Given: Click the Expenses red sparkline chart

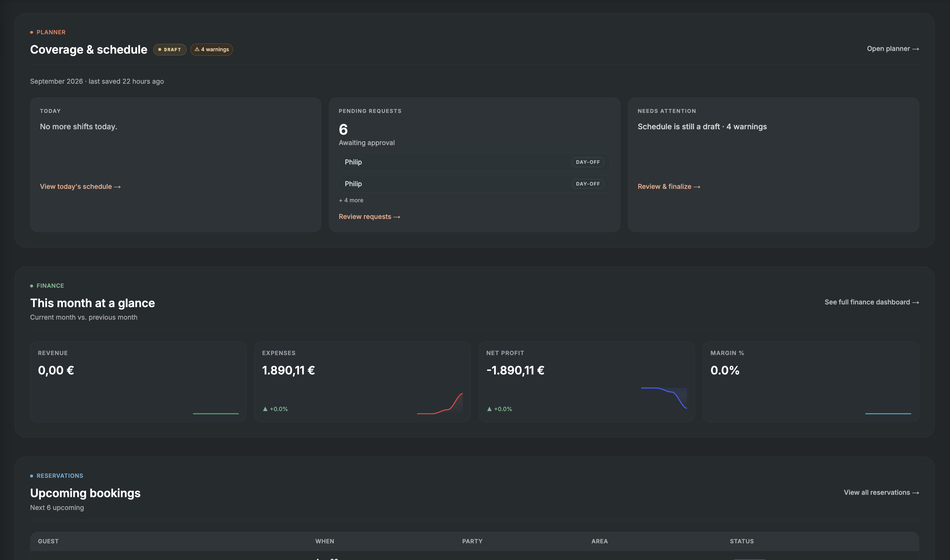Looking at the screenshot, I should pyautogui.click(x=440, y=403).
